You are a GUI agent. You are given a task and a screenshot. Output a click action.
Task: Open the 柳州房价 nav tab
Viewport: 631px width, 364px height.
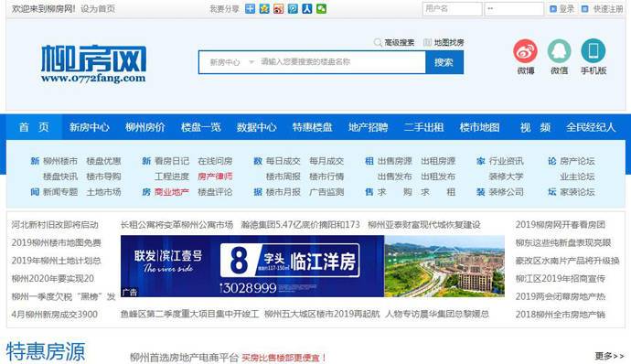(x=144, y=127)
